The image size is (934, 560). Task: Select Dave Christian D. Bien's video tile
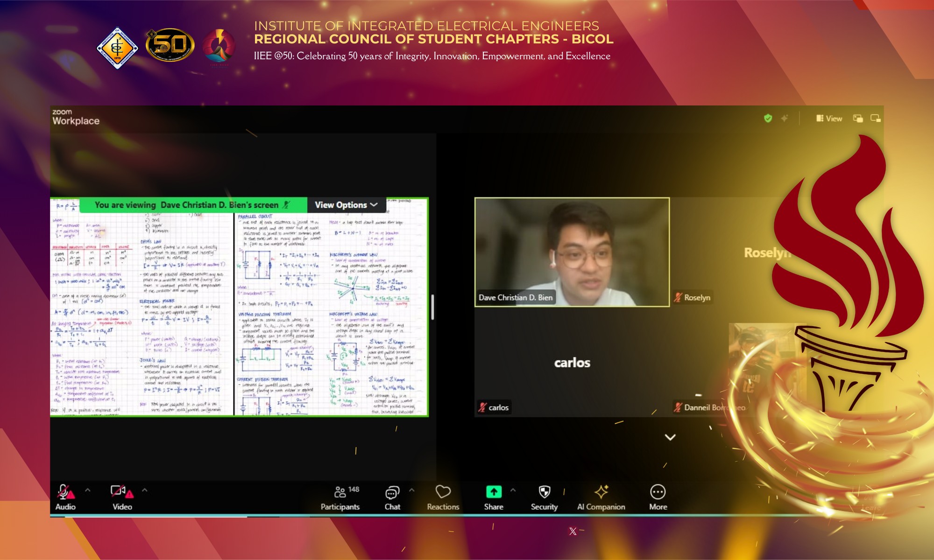(x=572, y=252)
